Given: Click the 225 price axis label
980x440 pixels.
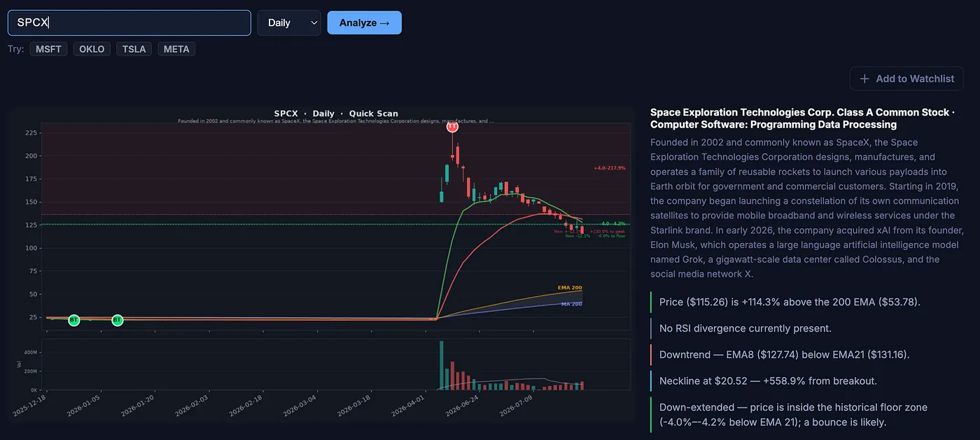Looking at the screenshot, I should click(x=31, y=132).
